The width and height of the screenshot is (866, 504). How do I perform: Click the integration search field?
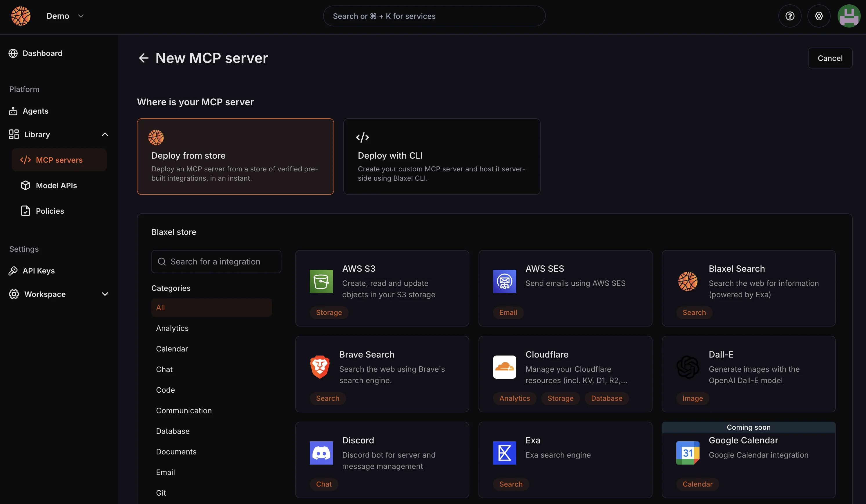[x=216, y=262]
